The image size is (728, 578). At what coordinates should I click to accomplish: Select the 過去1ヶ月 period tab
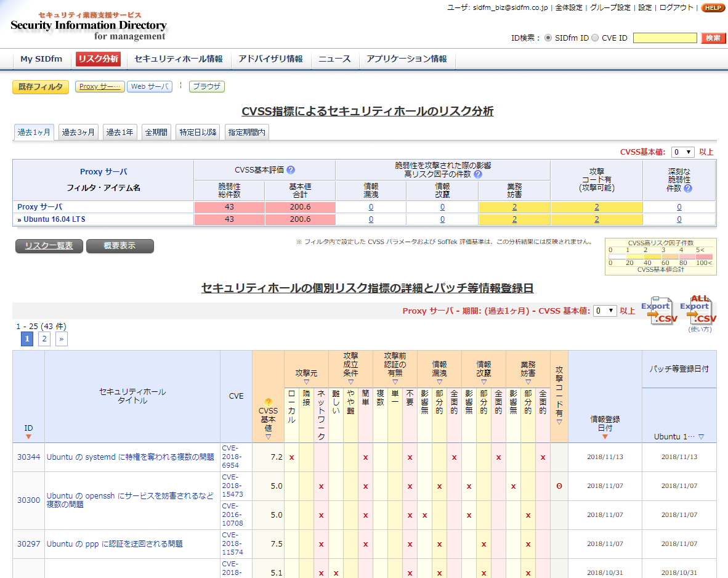[34, 132]
